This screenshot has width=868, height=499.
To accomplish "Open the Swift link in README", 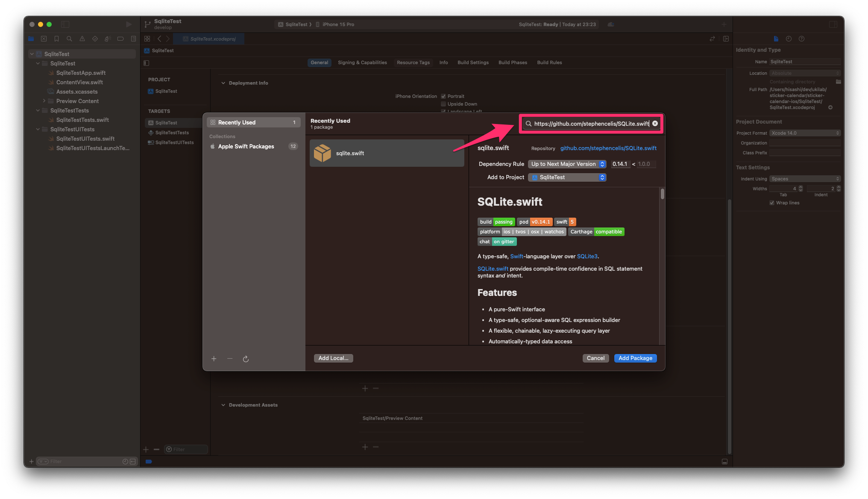I will pos(516,257).
